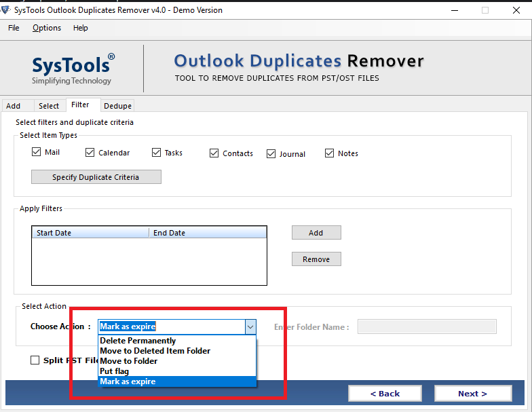Proceed with the Next button
The image size is (532, 412).
tap(472, 394)
